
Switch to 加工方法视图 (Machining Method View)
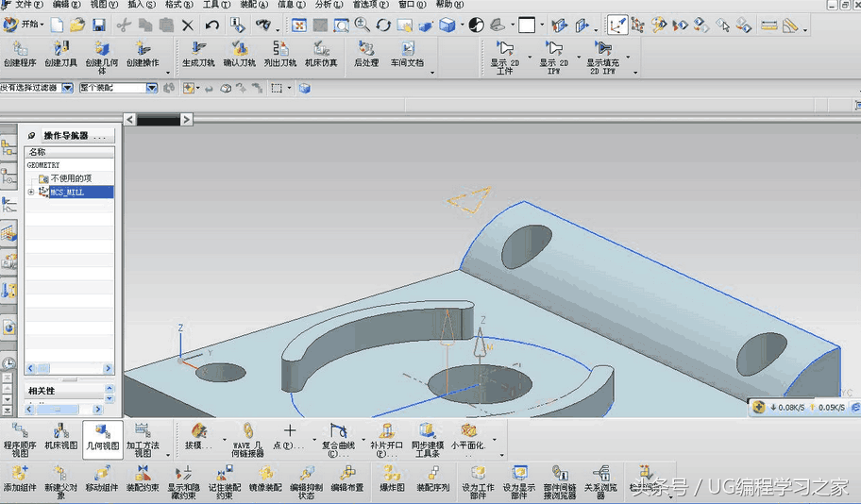point(143,440)
